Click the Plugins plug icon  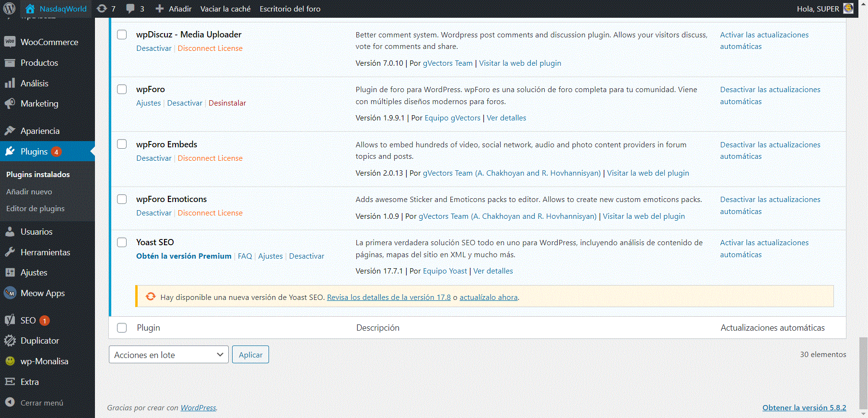coord(10,151)
